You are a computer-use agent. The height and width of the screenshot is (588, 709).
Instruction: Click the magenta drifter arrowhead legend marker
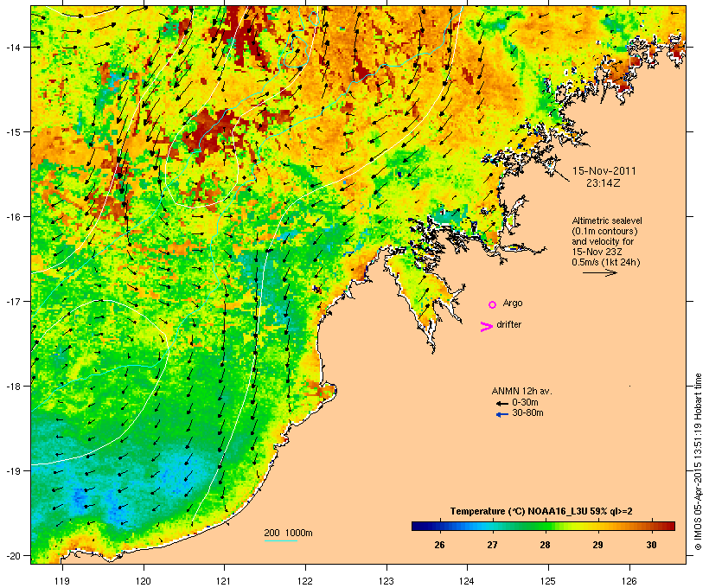487,327
